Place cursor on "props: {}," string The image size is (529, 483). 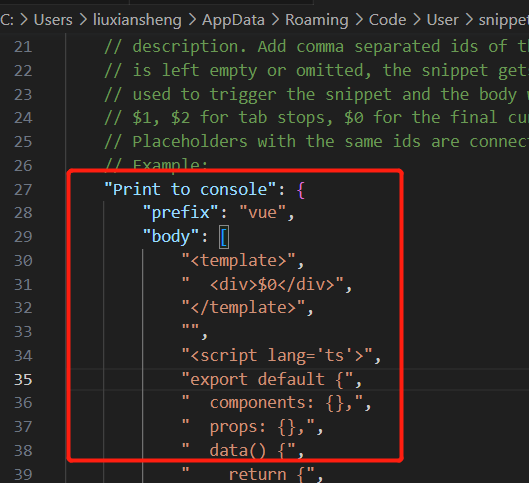[248, 427]
